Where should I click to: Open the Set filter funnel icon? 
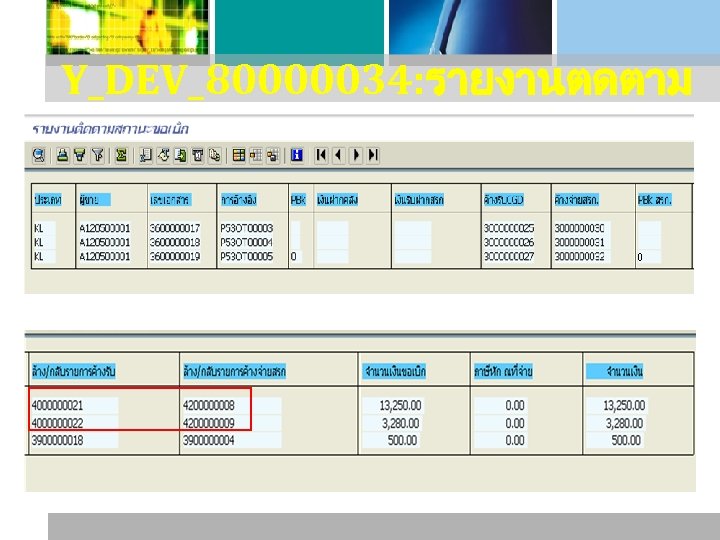click(x=97, y=155)
